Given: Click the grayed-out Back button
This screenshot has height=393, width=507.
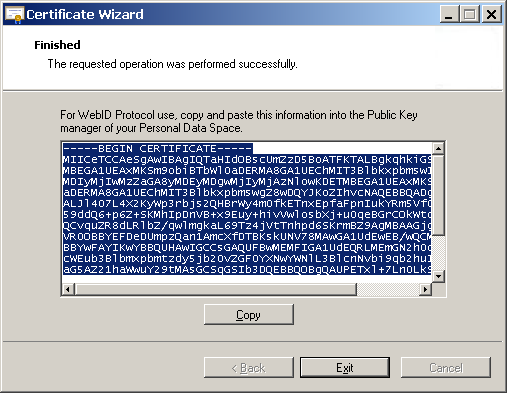Looking at the screenshot, I should [x=249, y=367].
